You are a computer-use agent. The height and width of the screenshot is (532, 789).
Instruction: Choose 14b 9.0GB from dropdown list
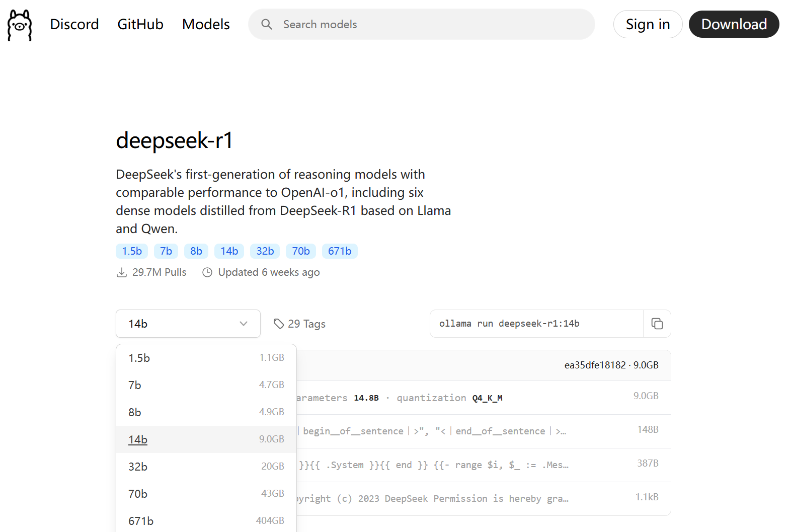click(206, 439)
